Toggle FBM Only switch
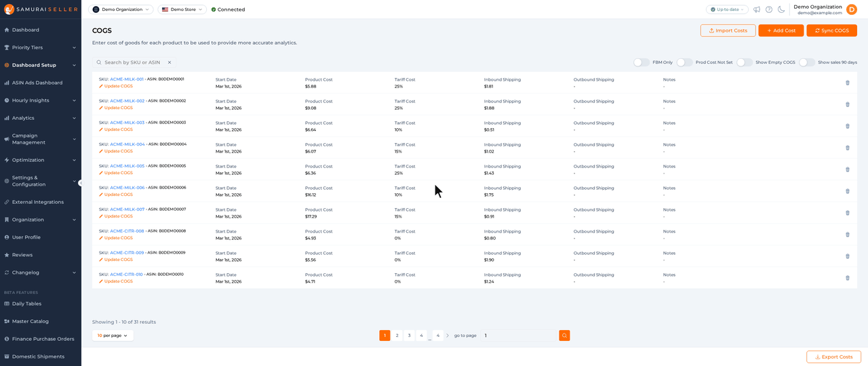 [642, 62]
